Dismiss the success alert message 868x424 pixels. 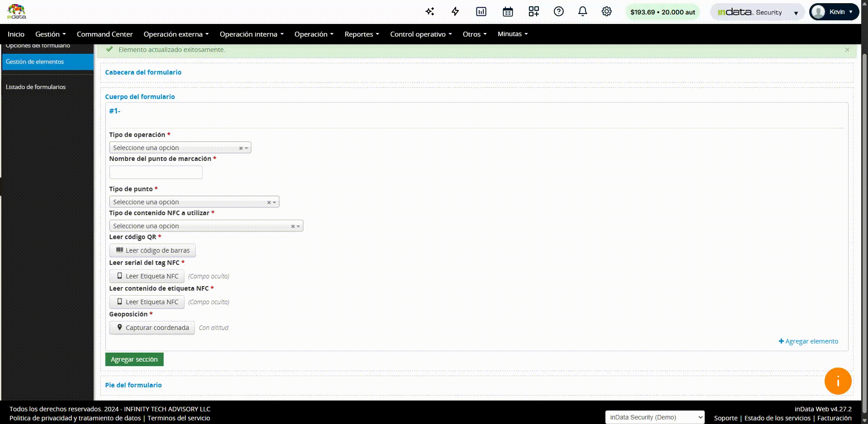847,50
